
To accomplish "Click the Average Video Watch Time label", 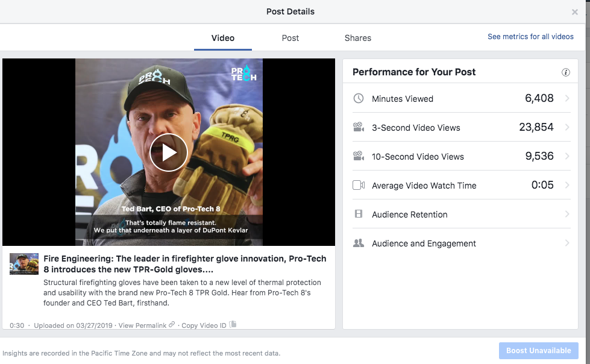I will tap(424, 186).
